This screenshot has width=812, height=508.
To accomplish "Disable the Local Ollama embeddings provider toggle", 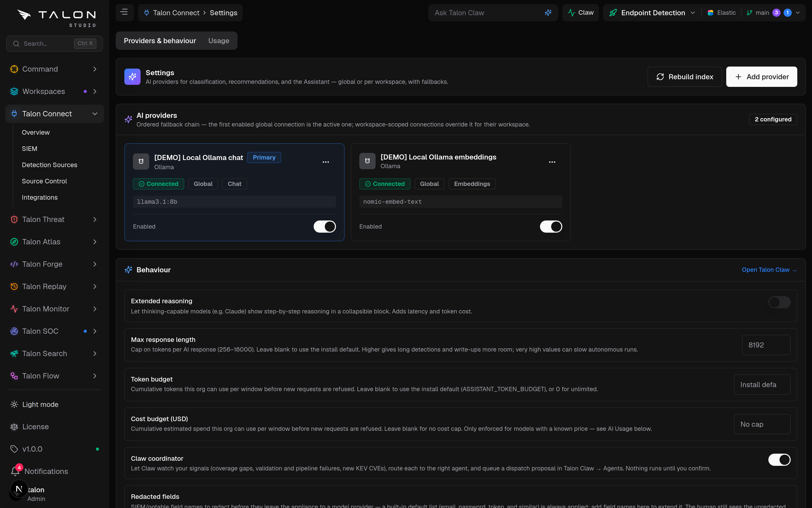I will pyautogui.click(x=551, y=227).
